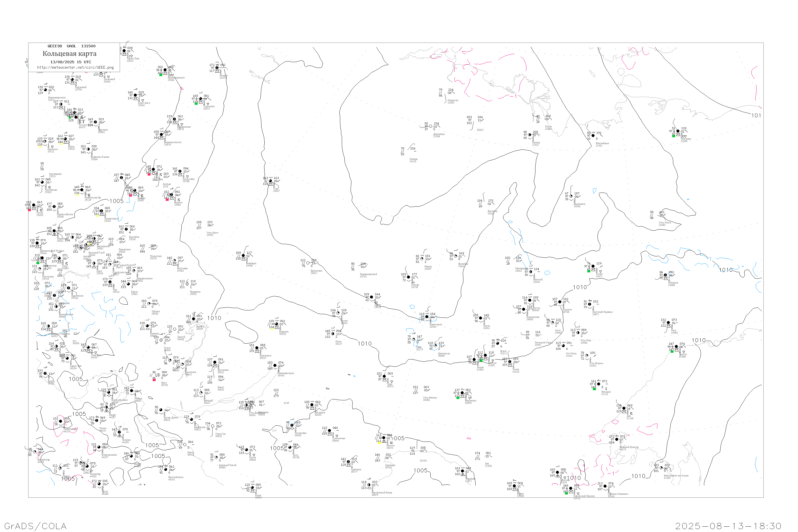Click the QEEE98 UAOL 131500 header code
This screenshot has height=532, width=798.
click(x=72, y=46)
